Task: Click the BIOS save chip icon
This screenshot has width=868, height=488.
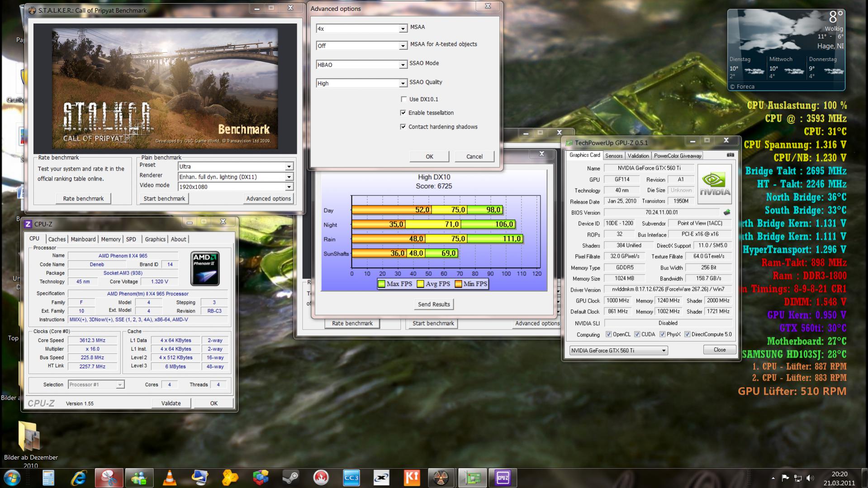Action: [x=727, y=213]
